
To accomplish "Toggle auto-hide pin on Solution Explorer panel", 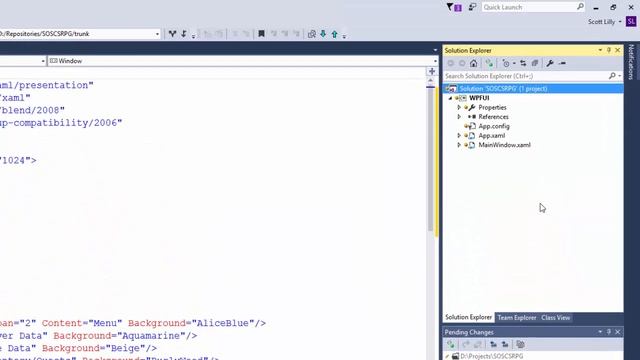I will (x=609, y=50).
